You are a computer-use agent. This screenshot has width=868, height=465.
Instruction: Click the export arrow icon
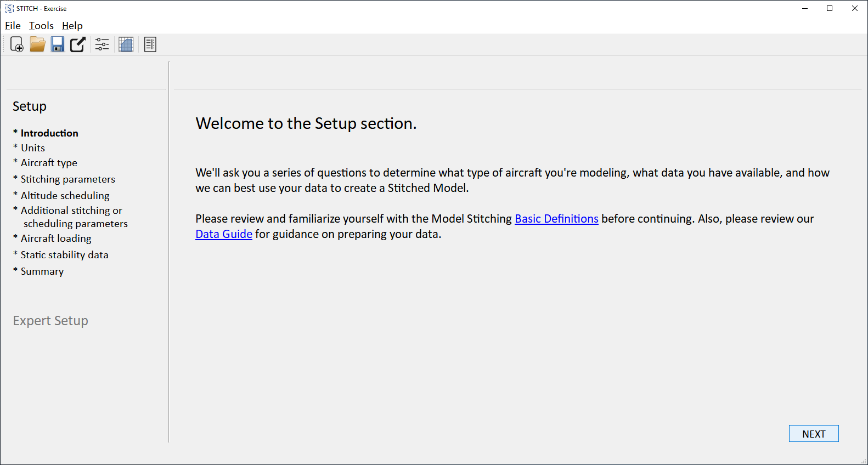coord(78,44)
